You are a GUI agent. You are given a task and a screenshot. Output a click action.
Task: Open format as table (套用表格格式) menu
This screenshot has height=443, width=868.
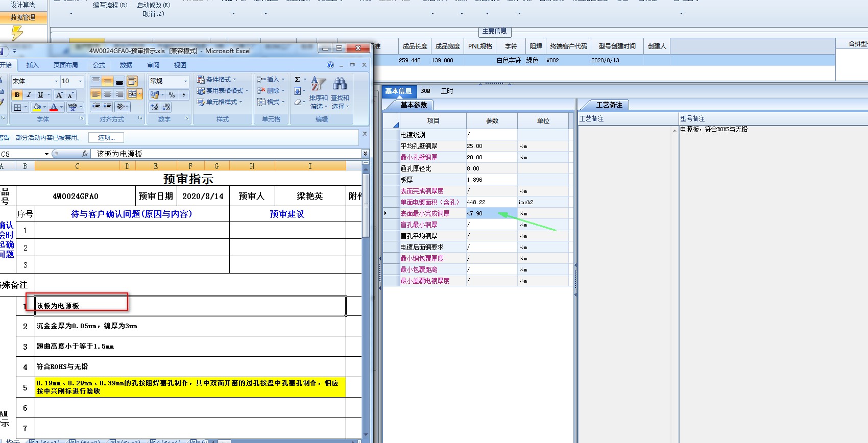(223, 91)
